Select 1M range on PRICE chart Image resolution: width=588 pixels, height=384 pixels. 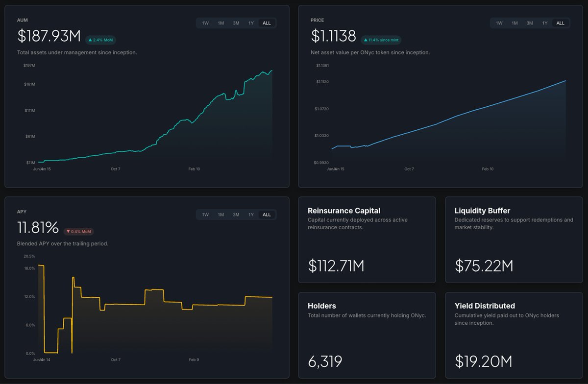click(x=515, y=23)
